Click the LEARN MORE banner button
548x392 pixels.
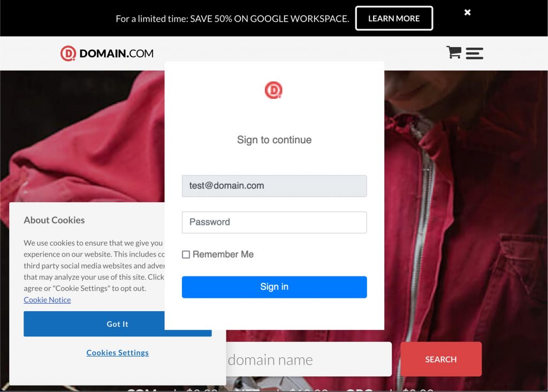click(394, 18)
